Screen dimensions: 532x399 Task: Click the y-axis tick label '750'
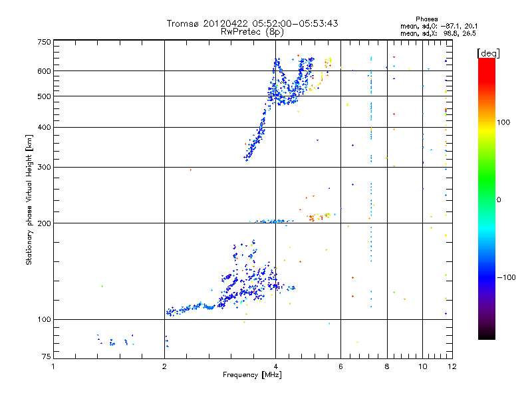pos(44,42)
